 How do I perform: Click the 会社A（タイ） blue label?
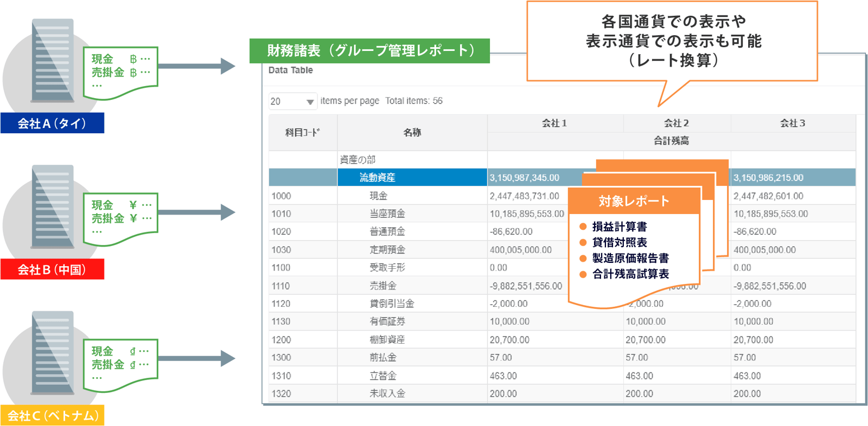[x=52, y=124]
